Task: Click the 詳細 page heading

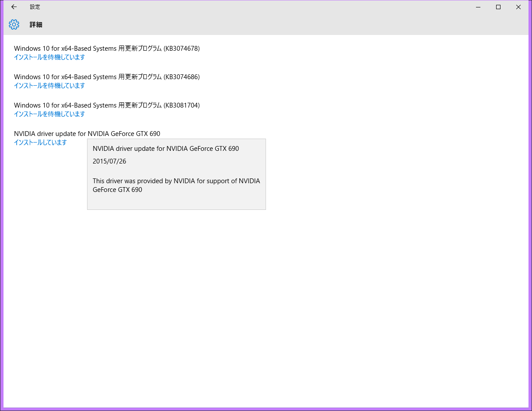Action: tap(36, 25)
